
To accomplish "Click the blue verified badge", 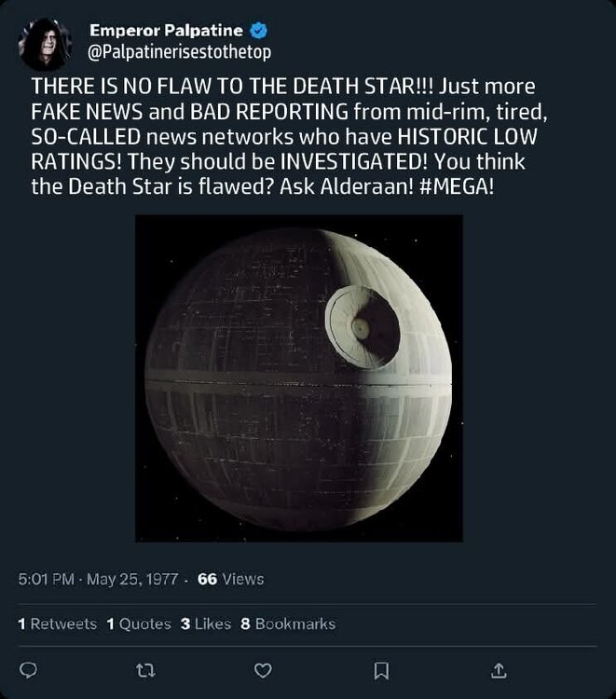I will tap(261, 32).
